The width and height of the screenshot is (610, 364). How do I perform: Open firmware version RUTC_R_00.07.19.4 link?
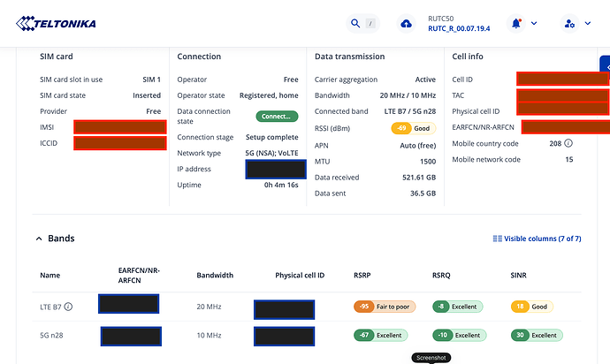coord(458,28)
